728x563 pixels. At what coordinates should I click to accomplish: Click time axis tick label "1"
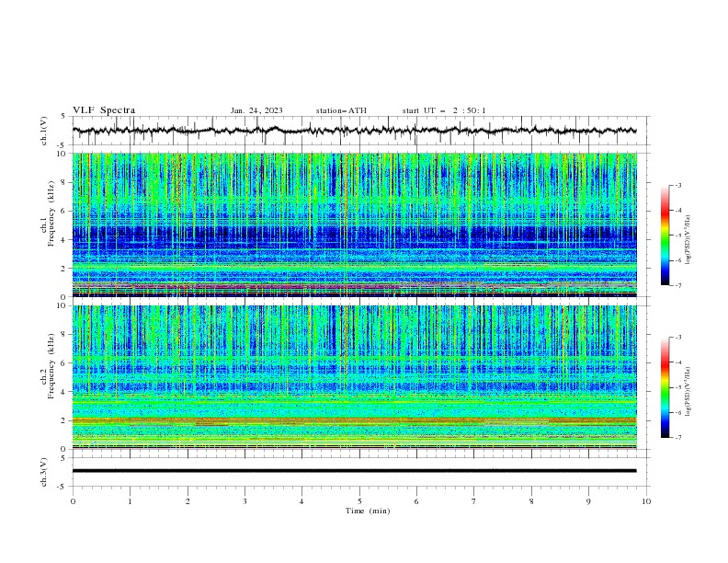pyautogui.click(x=130, y=501)
